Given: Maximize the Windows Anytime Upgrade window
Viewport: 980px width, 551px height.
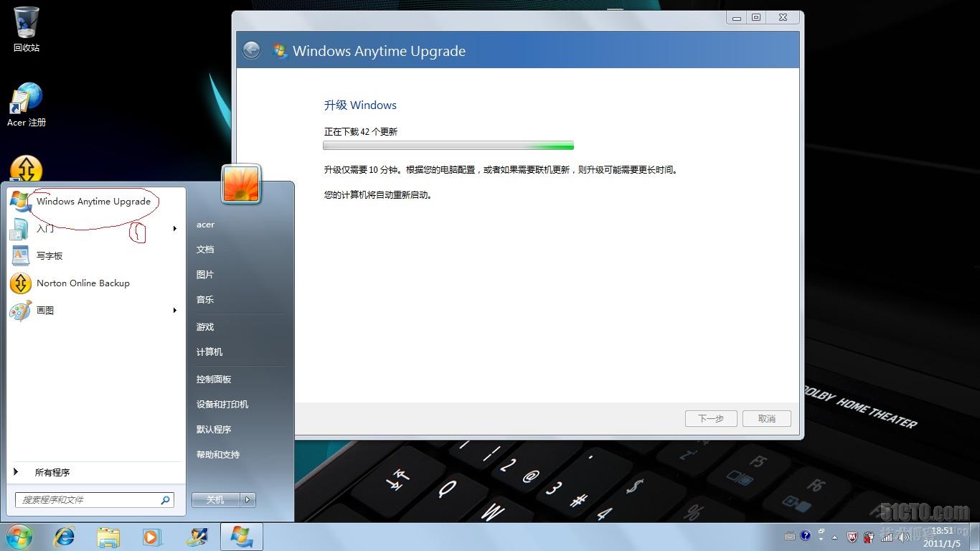Looking at the screenshot, I should point(756,17).
